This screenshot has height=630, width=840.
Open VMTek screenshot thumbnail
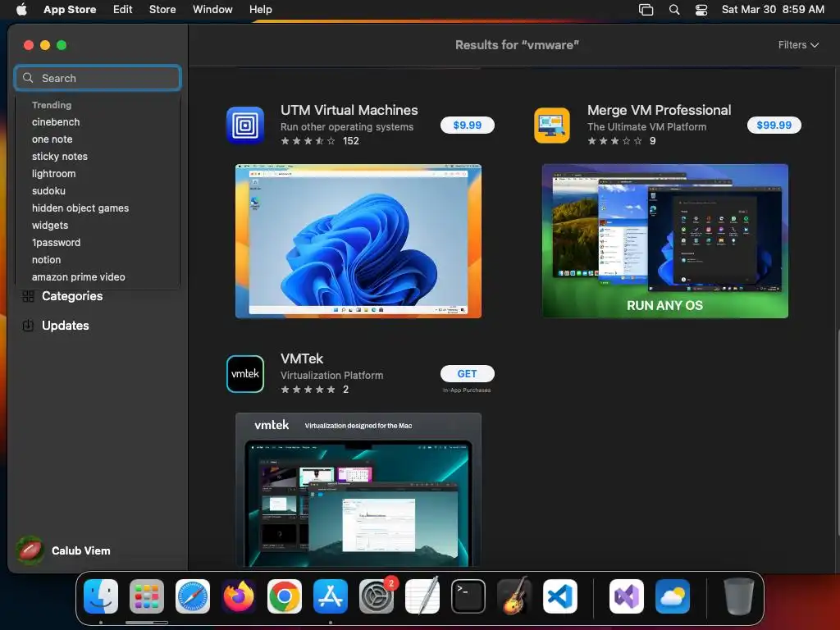click(358, 490)
